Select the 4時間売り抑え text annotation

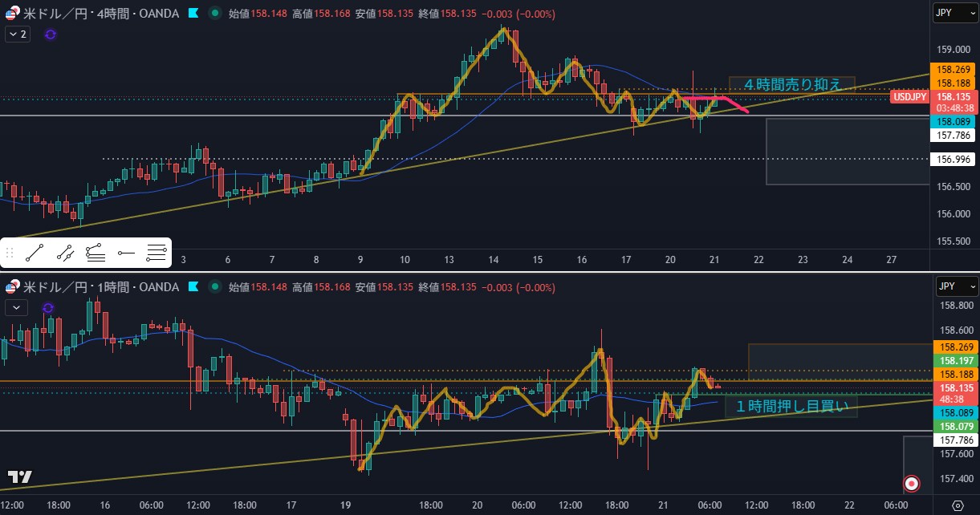pos(791,84)
